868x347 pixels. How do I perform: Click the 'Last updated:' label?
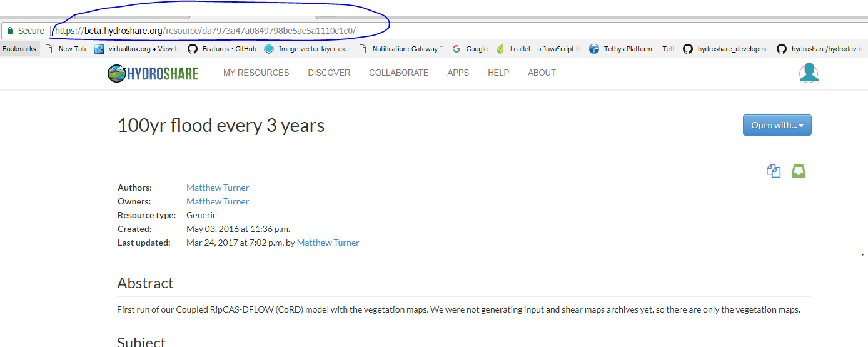pyautogui.click(x=144, y=243)
